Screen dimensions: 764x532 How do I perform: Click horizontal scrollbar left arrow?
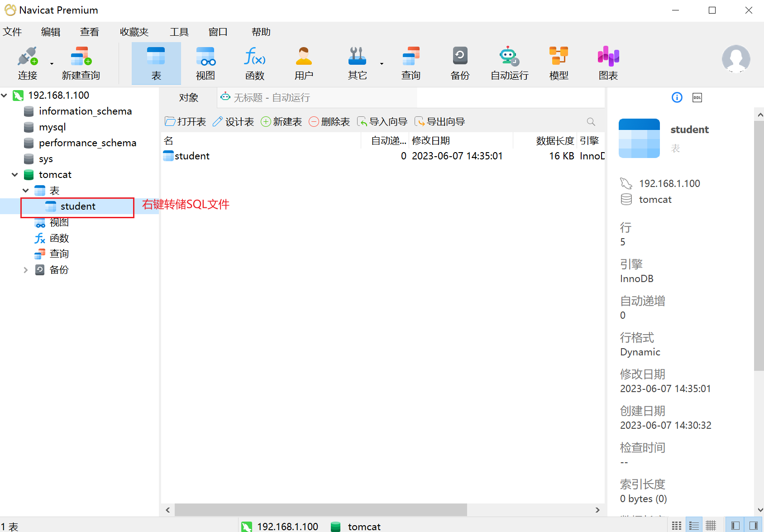pos(168,510)
